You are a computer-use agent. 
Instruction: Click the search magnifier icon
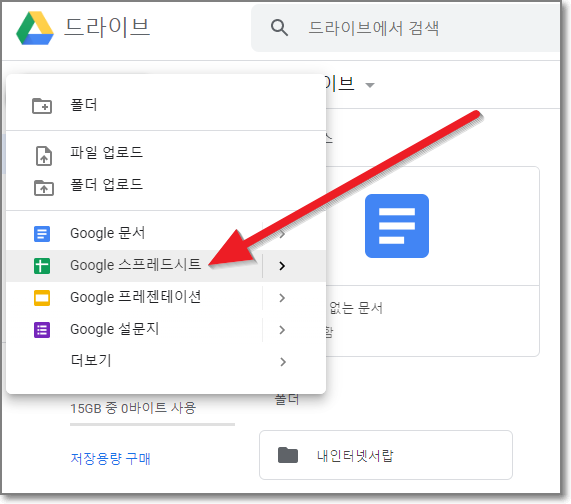click(x=279, y=28)
